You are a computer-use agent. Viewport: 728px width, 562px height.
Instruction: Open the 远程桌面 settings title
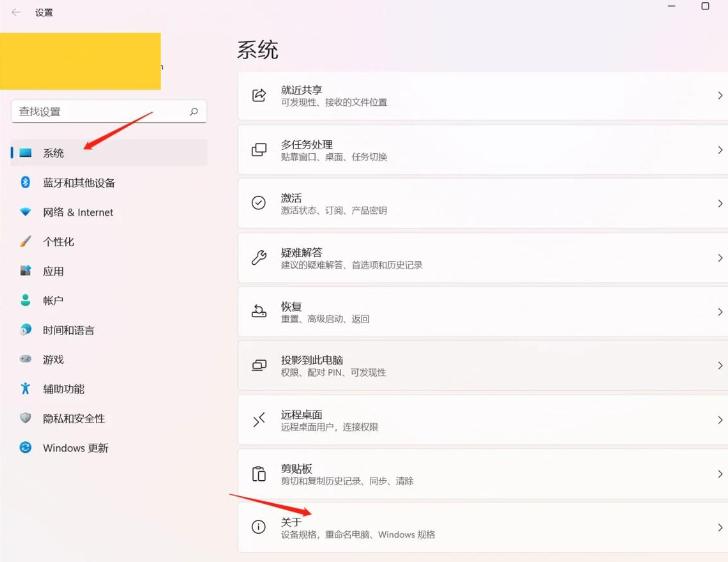[301, 414]
